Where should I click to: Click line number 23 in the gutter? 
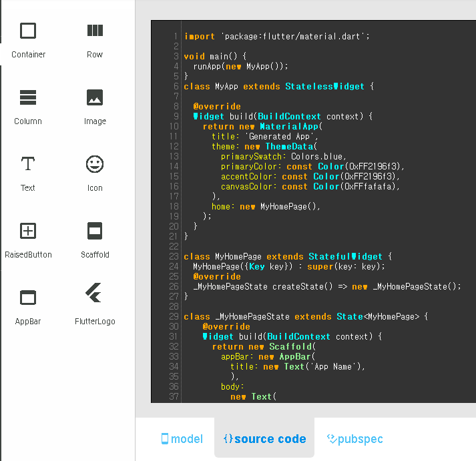(174, 257)
